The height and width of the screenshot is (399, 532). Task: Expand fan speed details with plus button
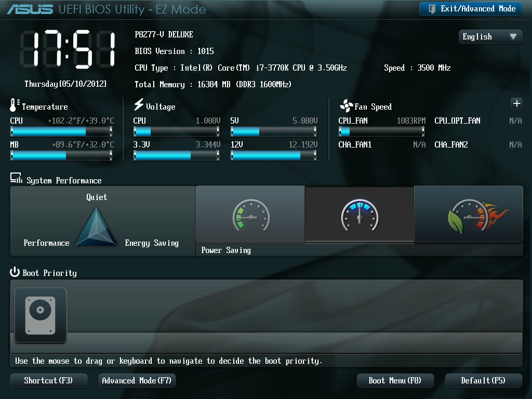pos(516,103)
